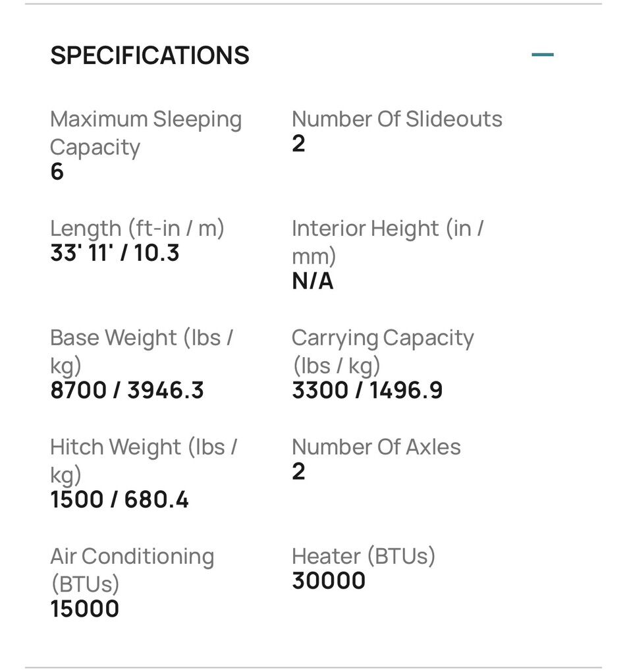The height and width of the screenshot is (672, 627).
Task: Click the base weight value 8700 / 3946.3
Action: tap(127, 390)
